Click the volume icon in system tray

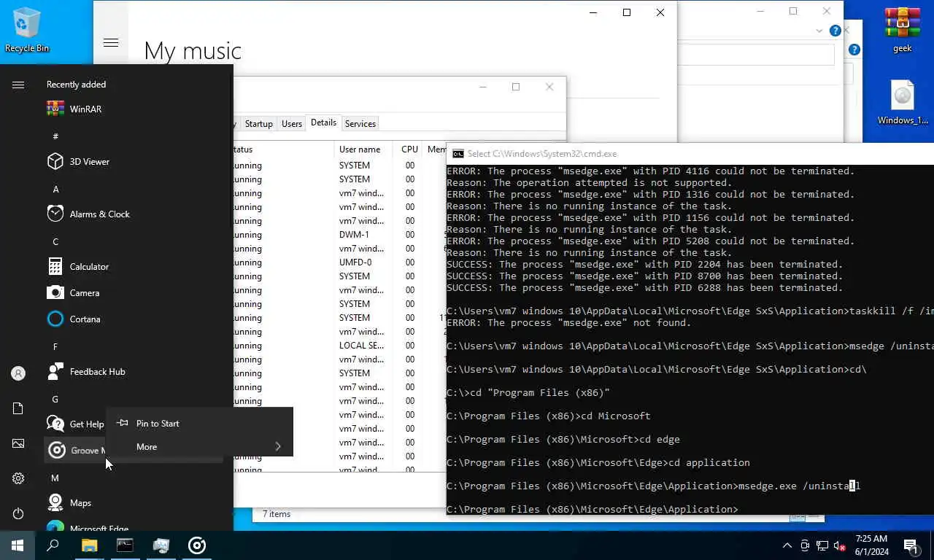tap(840, 545)
